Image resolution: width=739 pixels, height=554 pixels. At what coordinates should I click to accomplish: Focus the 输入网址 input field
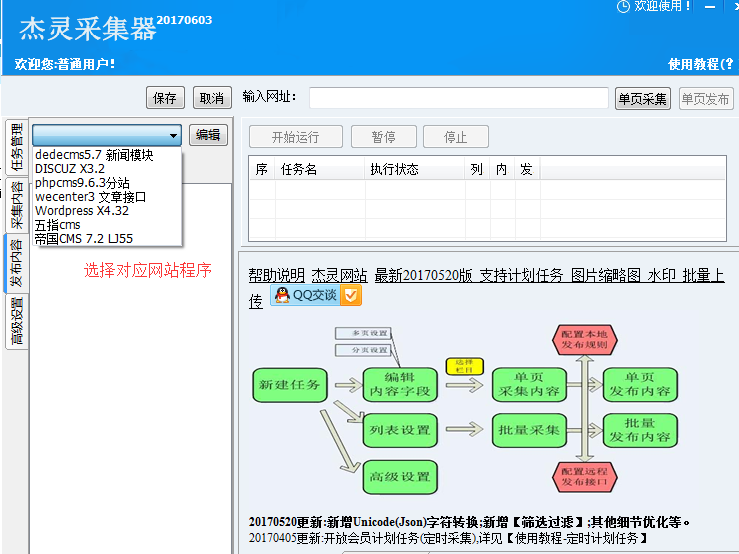[459, 98]
